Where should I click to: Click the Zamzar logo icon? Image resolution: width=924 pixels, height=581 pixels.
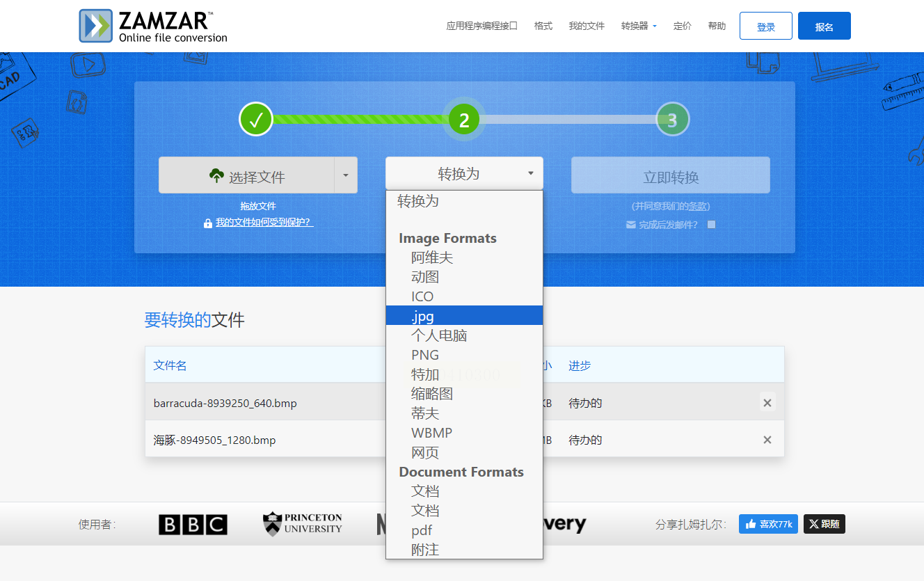pyautogui.click(x=96, y=26)
